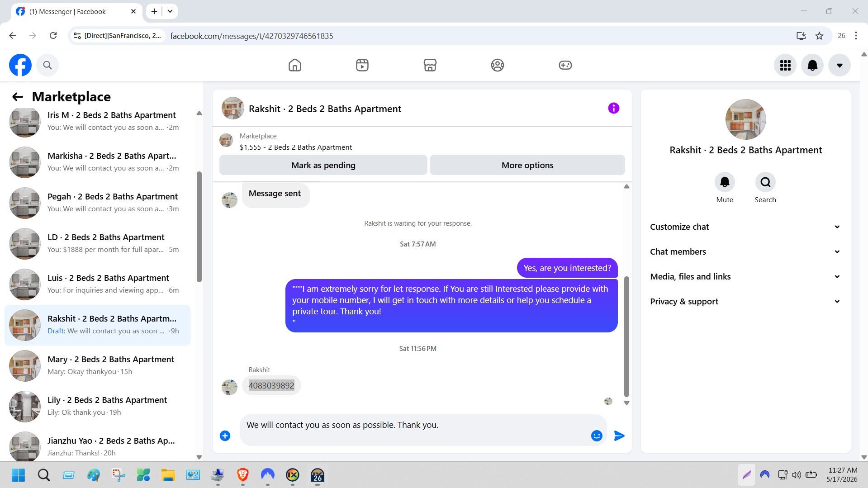Click the back arrow beside Marketplace
868x488 pixels.
(18, 97)
